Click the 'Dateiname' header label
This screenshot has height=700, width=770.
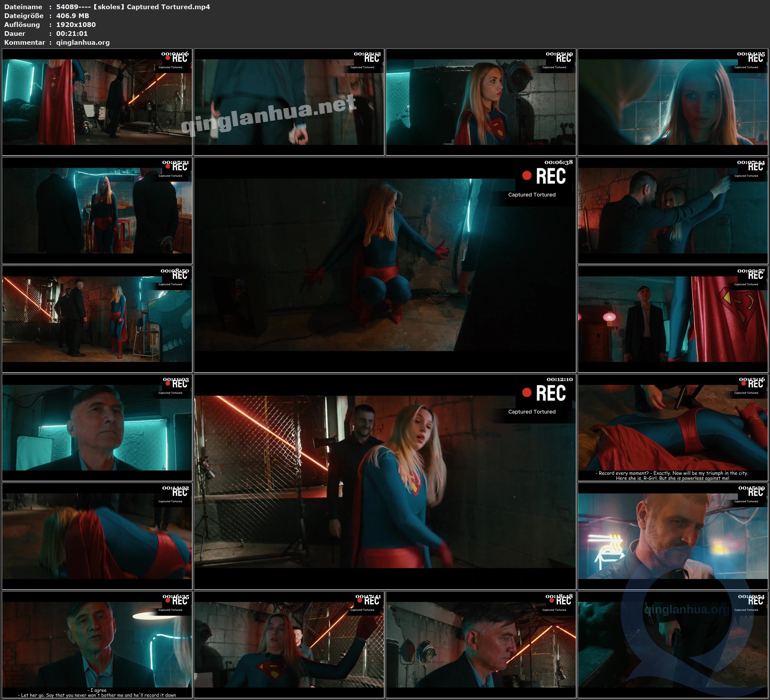coord(23,7)
